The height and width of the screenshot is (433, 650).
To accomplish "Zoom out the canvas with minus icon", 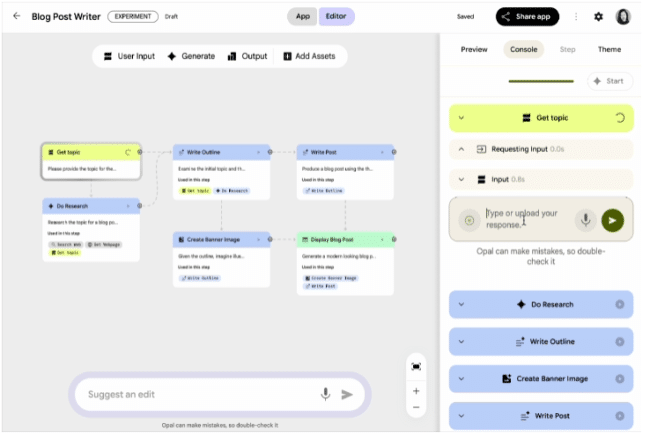I will point(416,407).
